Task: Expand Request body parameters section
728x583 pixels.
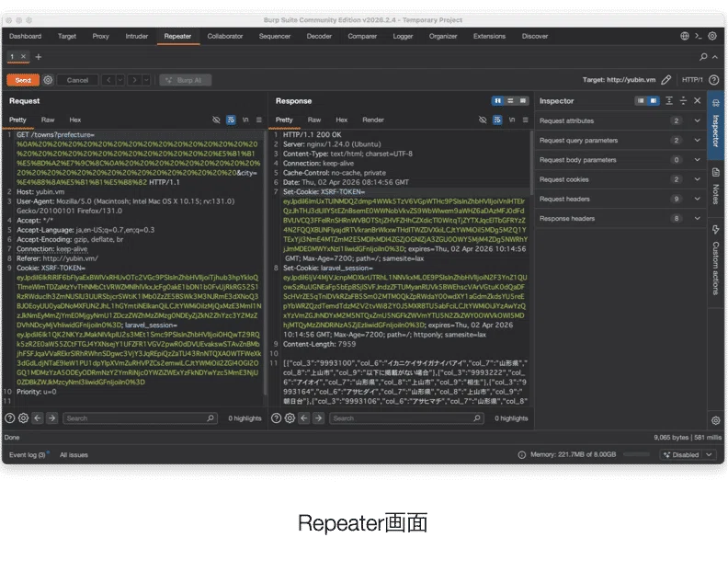Action: pos(620,160)
